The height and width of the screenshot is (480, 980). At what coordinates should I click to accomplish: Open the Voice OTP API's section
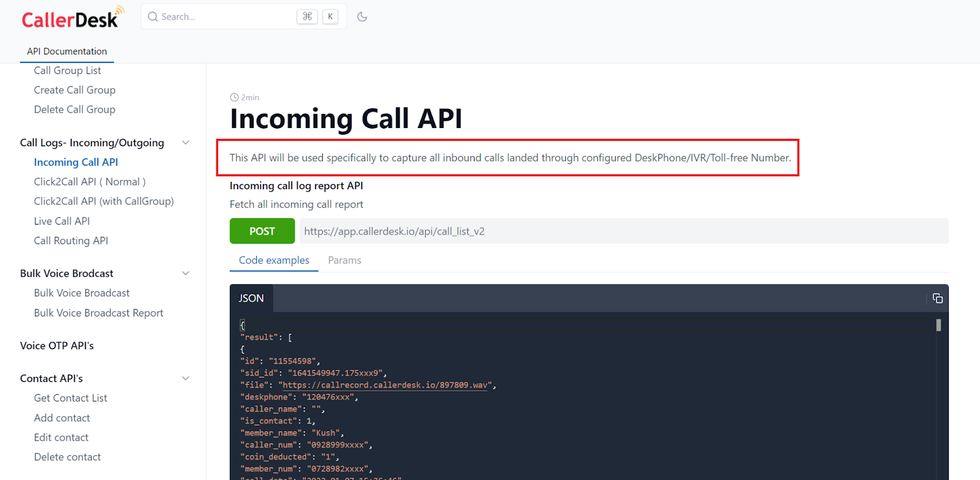57,346
